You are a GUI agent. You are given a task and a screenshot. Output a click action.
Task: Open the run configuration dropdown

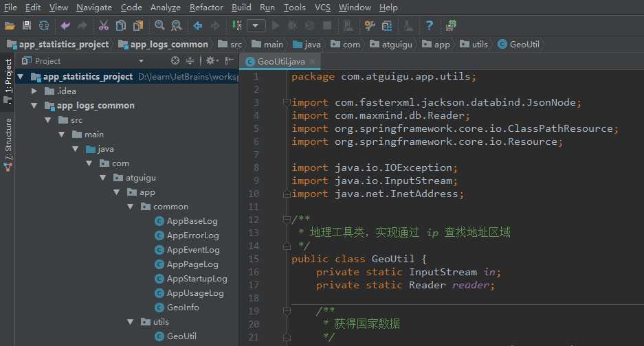click(x=256, y=25)
